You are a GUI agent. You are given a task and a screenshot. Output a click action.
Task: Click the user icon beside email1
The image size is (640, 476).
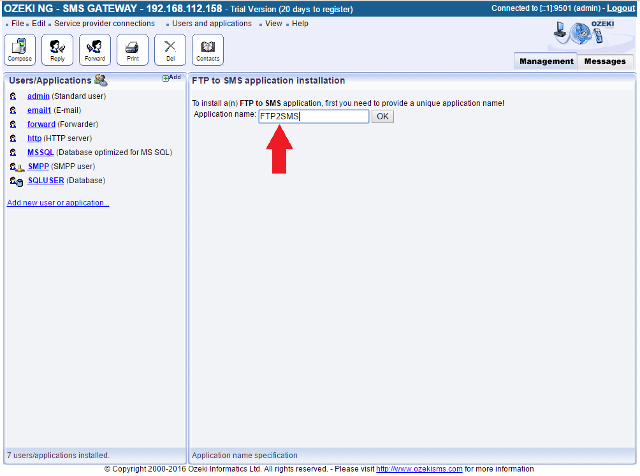13,110
